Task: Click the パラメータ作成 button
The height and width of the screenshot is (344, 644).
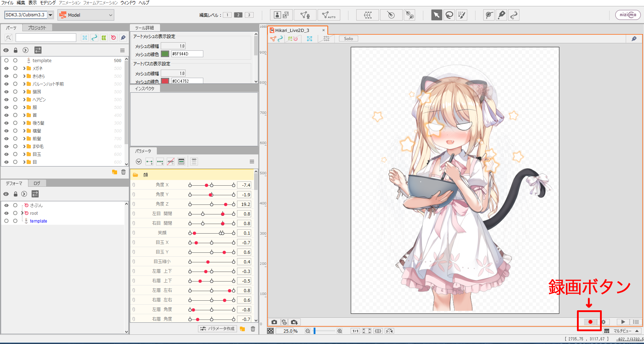Action: [218, 329]
